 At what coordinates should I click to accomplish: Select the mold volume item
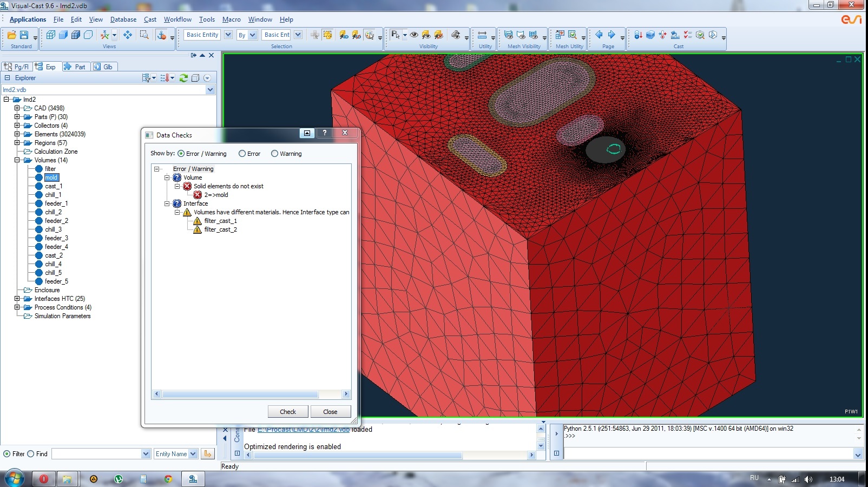51,177
